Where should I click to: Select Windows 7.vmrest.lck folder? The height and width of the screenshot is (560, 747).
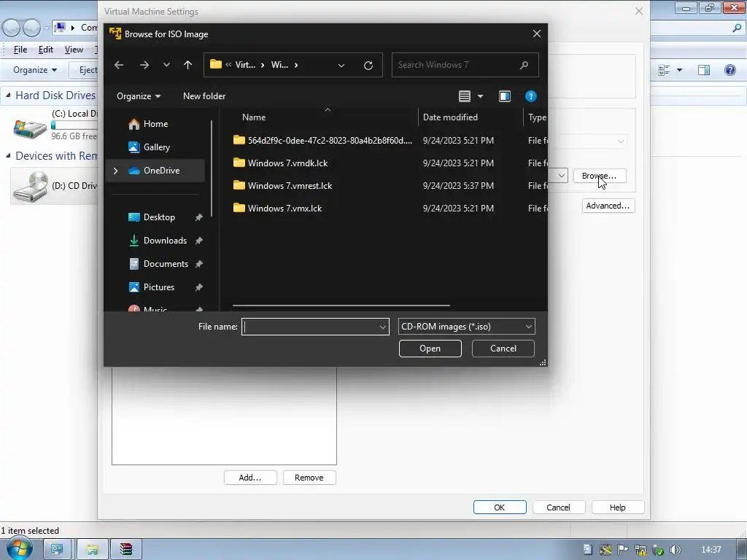click(290, 186)
